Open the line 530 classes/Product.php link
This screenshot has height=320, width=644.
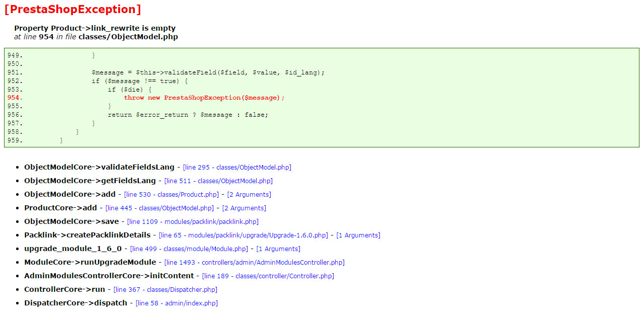pyautogui.click(x=172, y=194)
